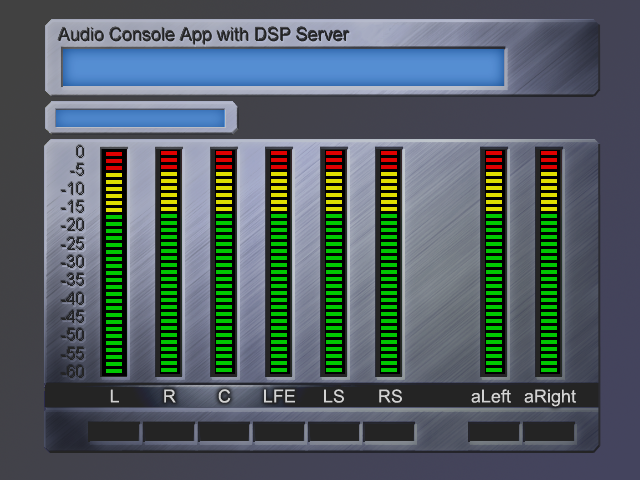Image resolution: width=640 pixels, height=480 pixels.
Task: Click the -50 dB scale mark
Action: pyautogui.click(x=73, y=335)
